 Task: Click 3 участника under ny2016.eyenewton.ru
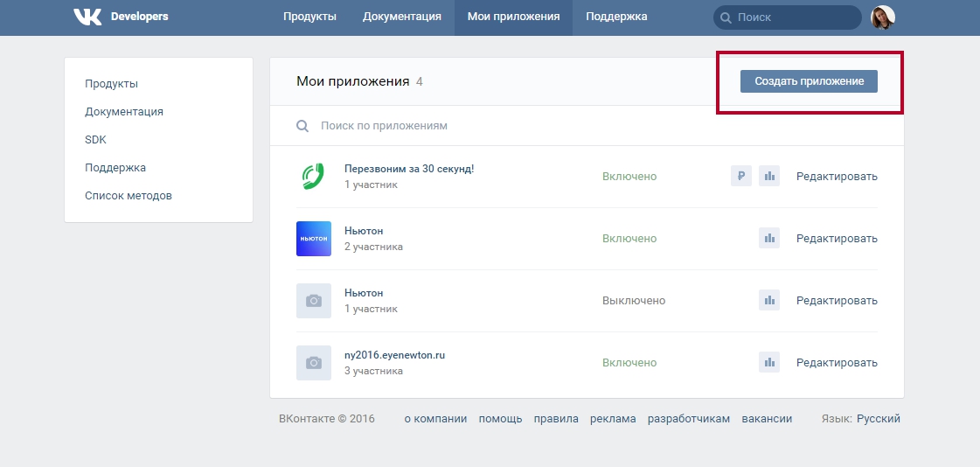coord(374,371)
